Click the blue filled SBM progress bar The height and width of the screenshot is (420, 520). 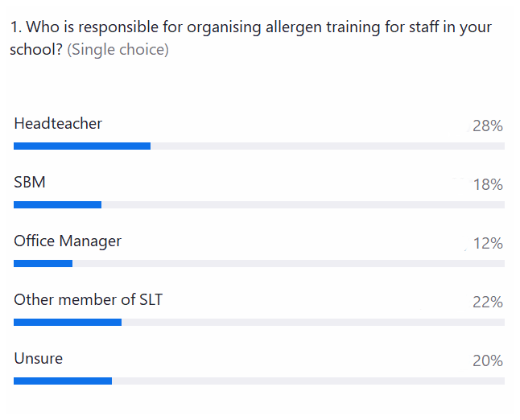(x=57, y=204)
